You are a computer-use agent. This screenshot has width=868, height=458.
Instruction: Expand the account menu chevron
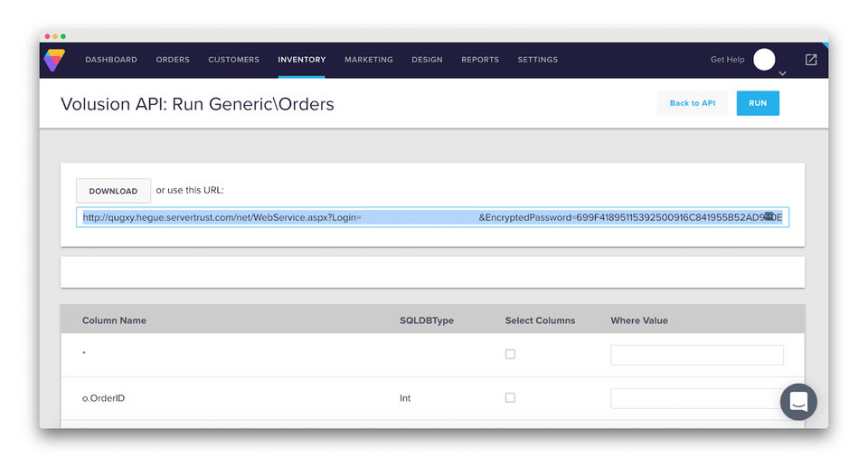coord(782,73)
